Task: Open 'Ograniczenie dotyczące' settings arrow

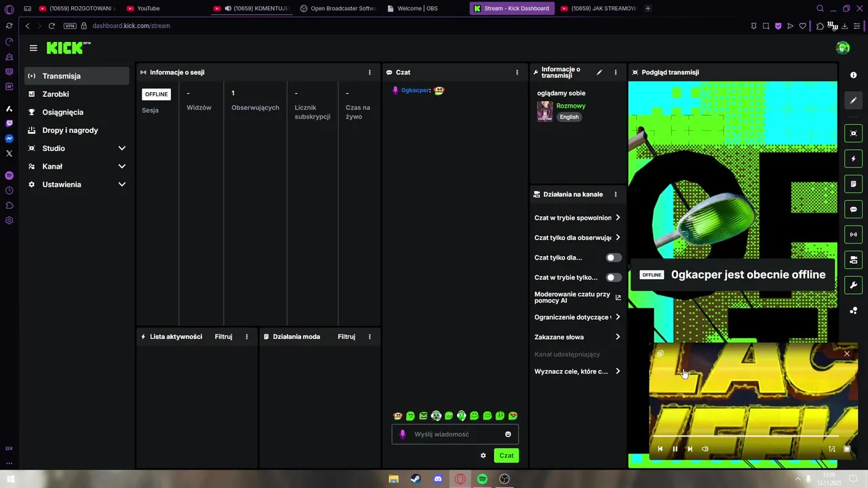Action: (617, 317)
